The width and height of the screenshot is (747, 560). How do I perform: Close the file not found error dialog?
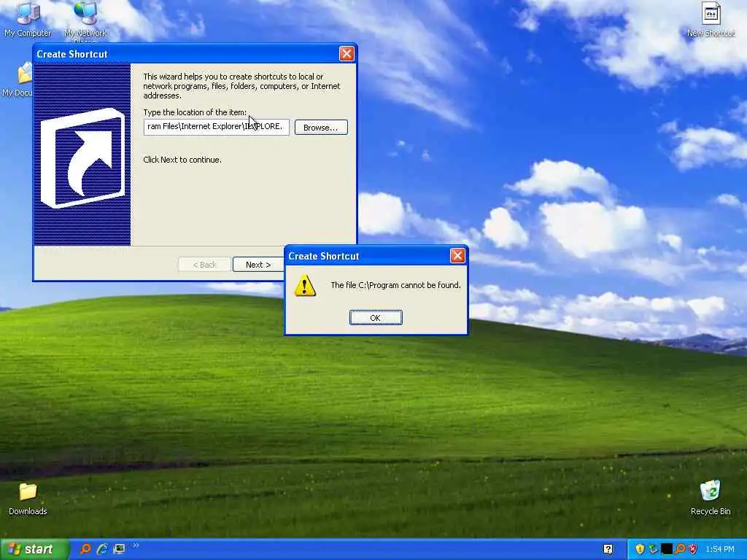click(457, 256)
